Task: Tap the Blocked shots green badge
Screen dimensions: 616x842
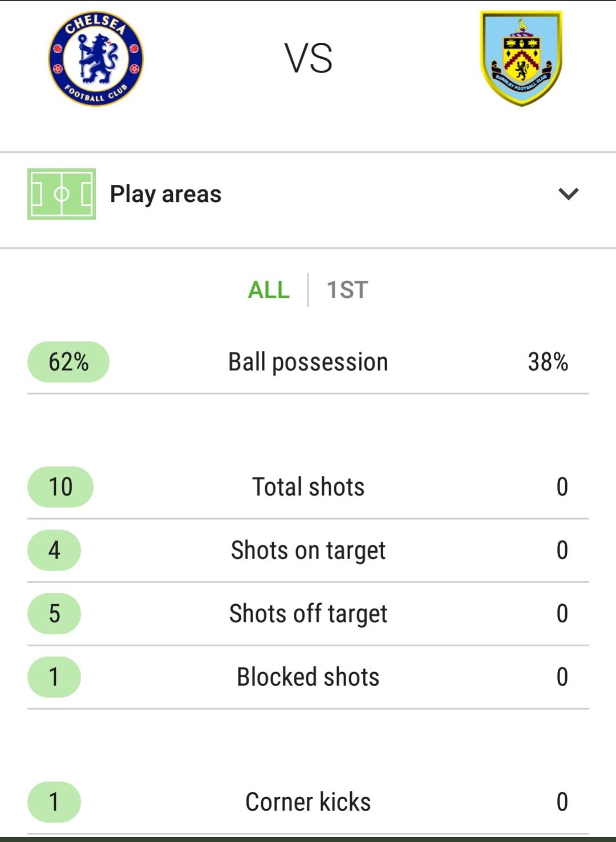Action: [x=54, y=677]
